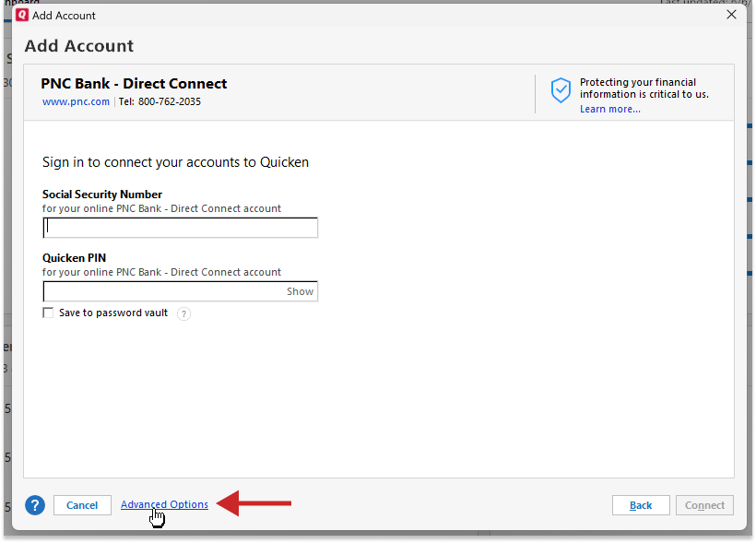The width and height of the screenshot is (756, 543).
Task: Close the Add Account dialog
Action: click(x=731, y=15)
